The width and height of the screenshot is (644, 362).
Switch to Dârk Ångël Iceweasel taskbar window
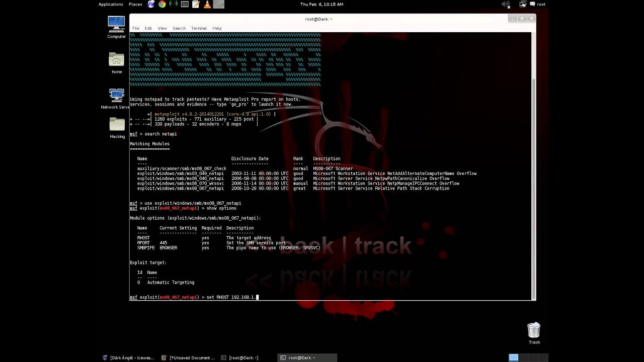[x=129, y=357]
